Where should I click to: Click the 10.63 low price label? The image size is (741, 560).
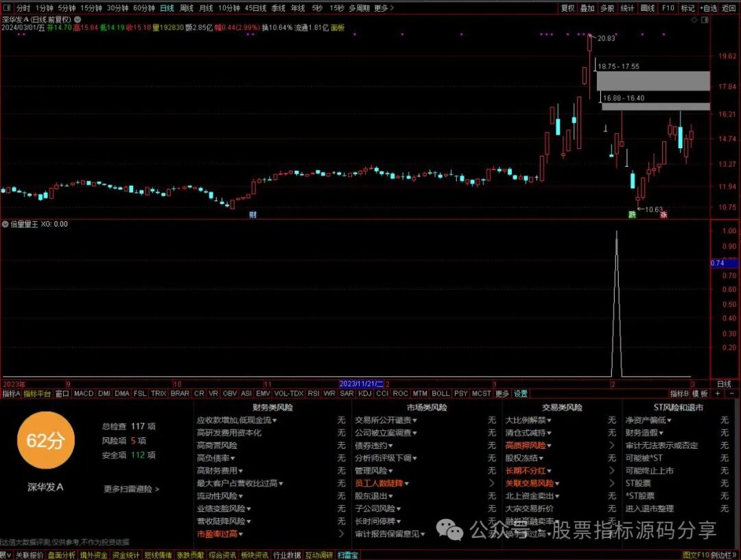coord(654,209)
